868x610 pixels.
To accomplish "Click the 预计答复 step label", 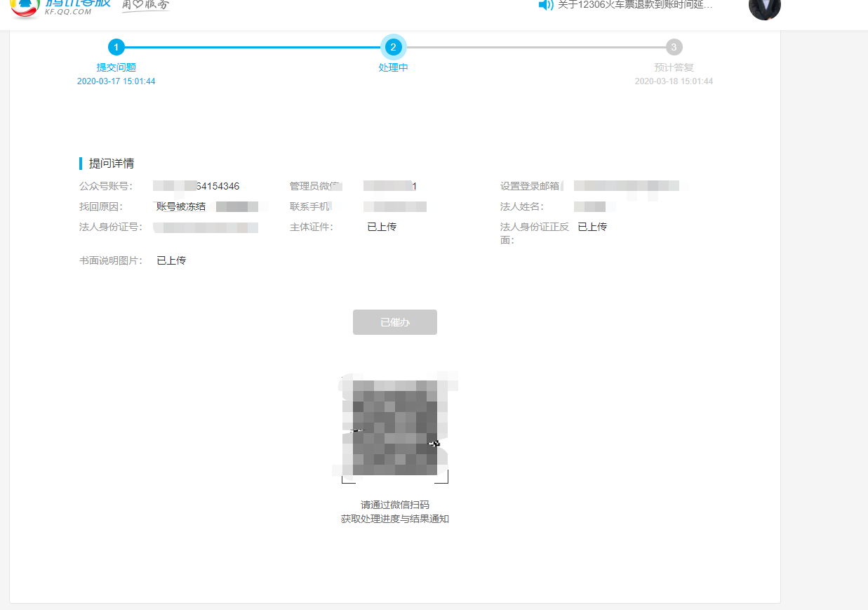I will pyautogui.click(x=674, y=67).
